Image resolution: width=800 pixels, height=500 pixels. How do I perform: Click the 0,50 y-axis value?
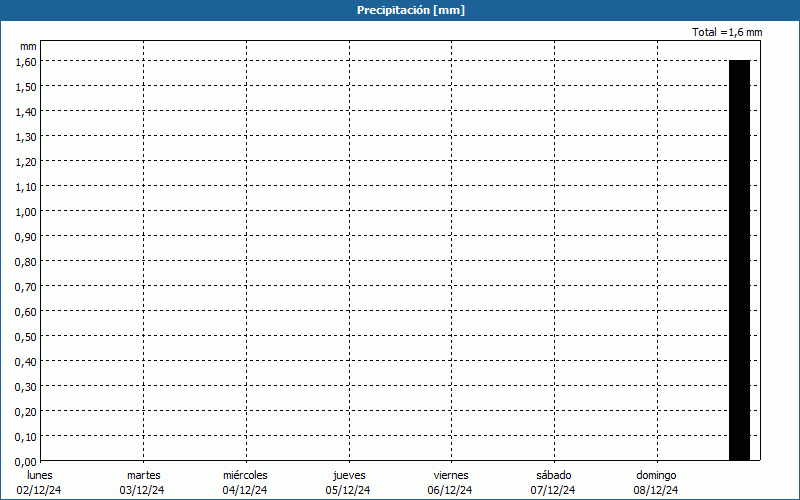[26, 337]
